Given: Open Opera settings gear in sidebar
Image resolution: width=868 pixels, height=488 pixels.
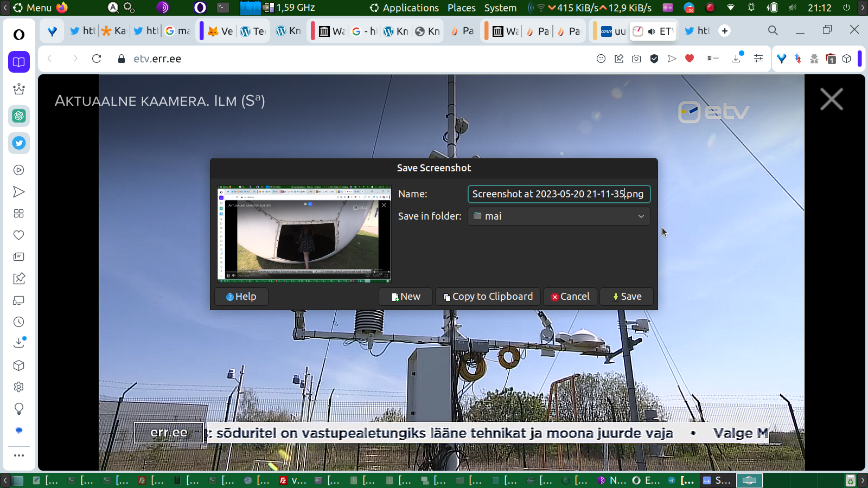Looking at the screenshot, I should [x=19, y=387].
